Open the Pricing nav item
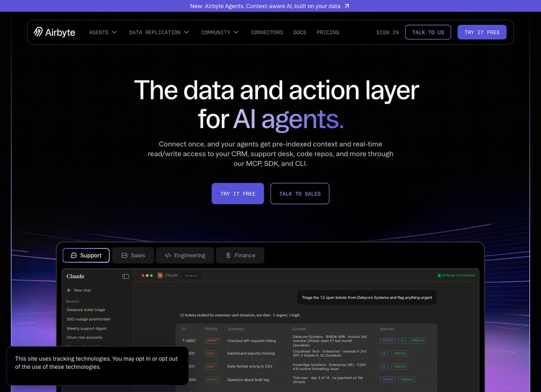Viewport: 541px width, 392px height. click(x=328, y=32)
